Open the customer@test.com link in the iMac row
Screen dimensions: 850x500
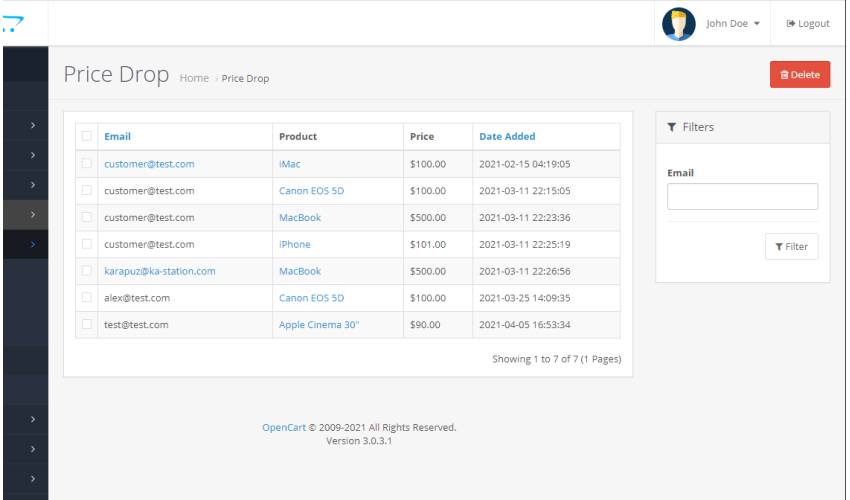pos(149,164)
